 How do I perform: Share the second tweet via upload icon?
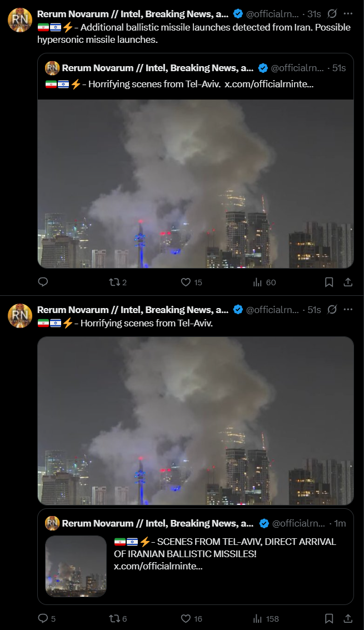pos(348,619)
